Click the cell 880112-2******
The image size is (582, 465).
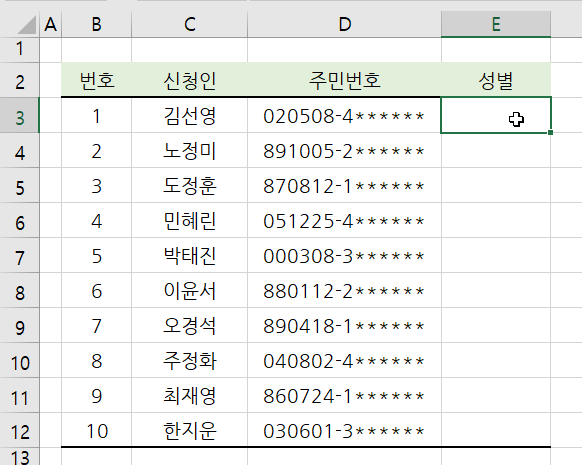coord(344,290)
